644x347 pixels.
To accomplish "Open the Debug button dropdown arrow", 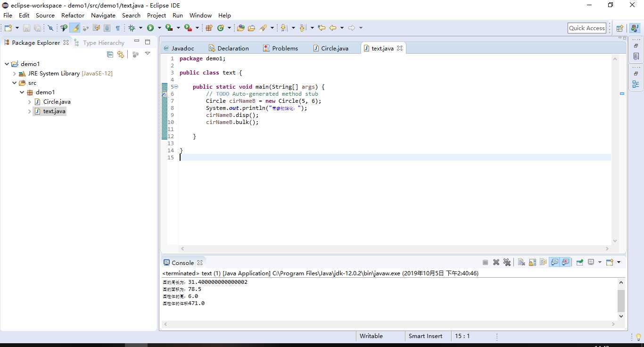I will 140,28.
